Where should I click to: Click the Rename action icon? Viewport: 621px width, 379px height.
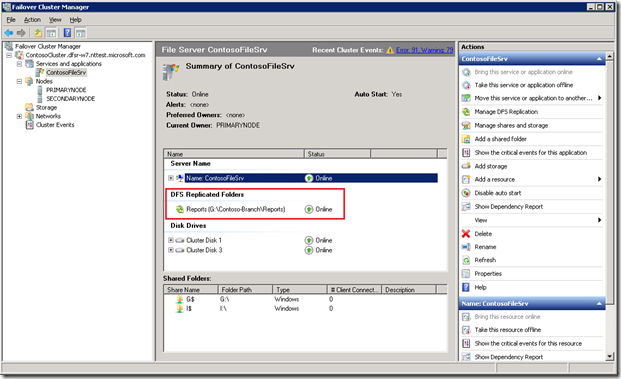tap(466, 247)
